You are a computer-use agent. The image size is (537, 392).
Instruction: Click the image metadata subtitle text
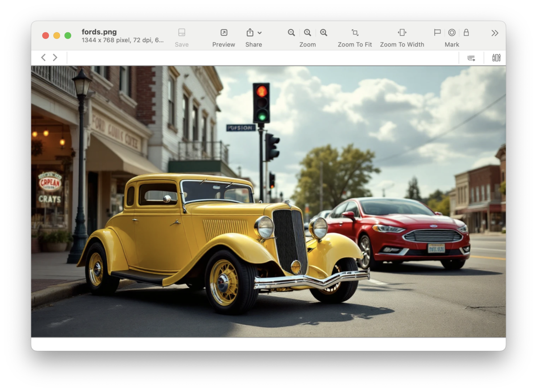(x=123, y=40)
